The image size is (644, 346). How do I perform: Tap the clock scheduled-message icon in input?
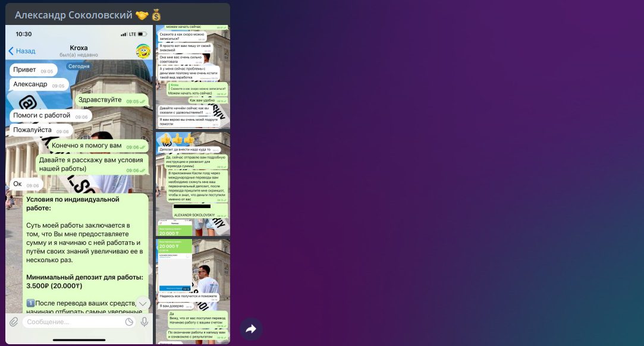tap(129, 322)
